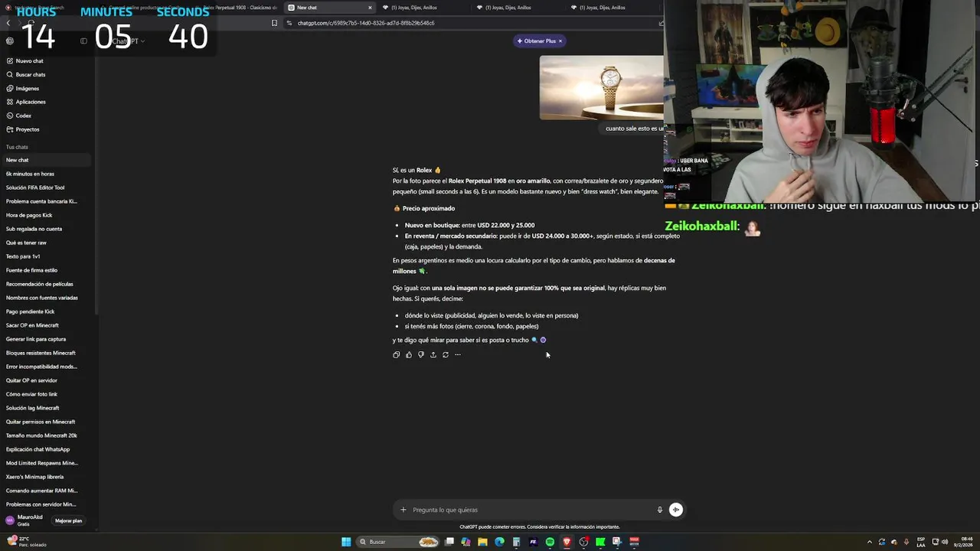Copy the ChatGPT response
Image resolution: width=980 pixels, height=551 pixels.
[x=396, y=354]
